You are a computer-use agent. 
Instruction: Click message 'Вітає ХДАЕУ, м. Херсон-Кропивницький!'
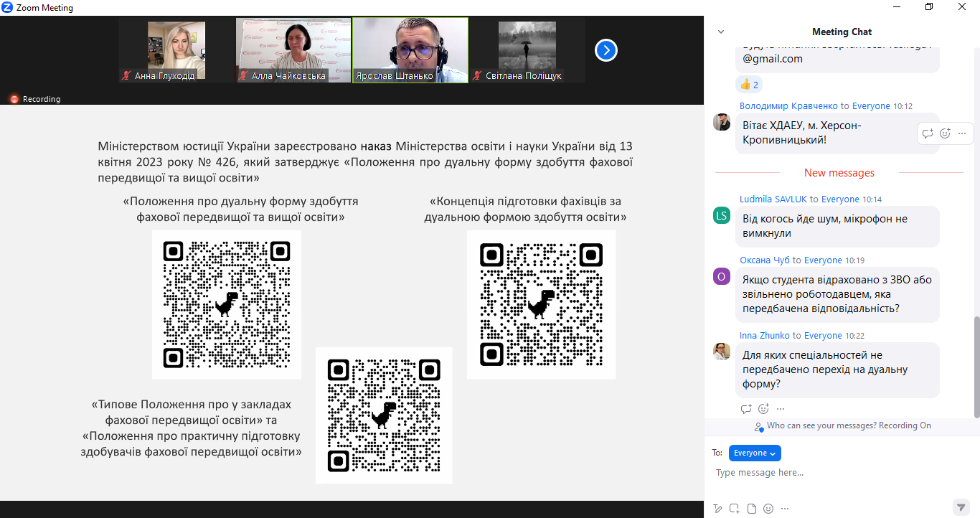(x=837, y=133)
